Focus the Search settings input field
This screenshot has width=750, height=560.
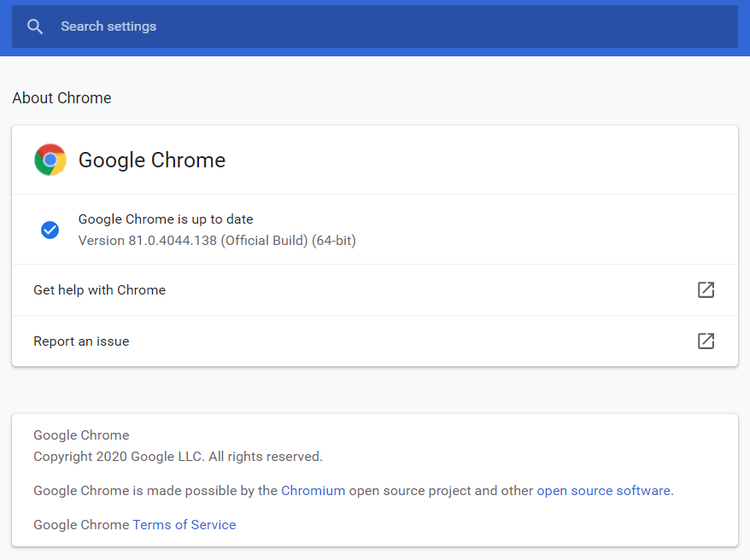pos(374,26)
